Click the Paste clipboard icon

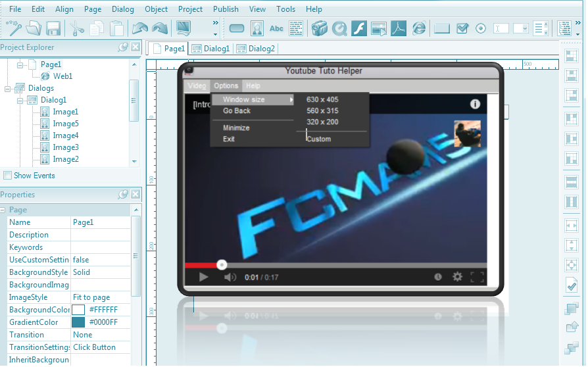116,28
